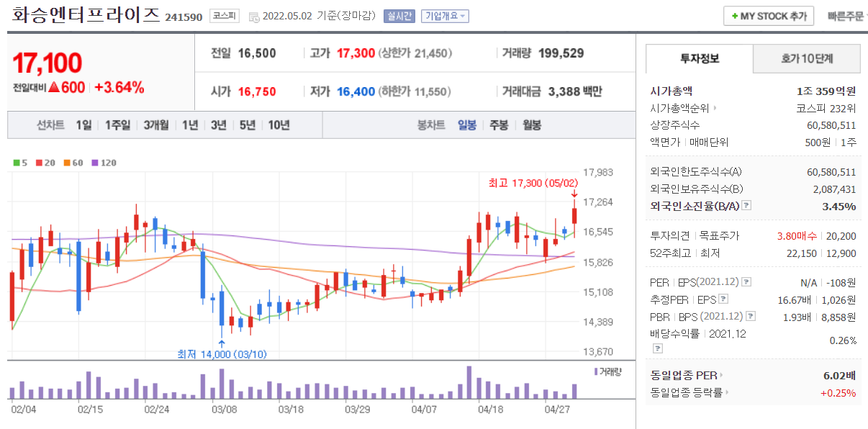868x429 pixels.
Task: Select the 3년 line chart period
Action: click(x=219, y=125)
